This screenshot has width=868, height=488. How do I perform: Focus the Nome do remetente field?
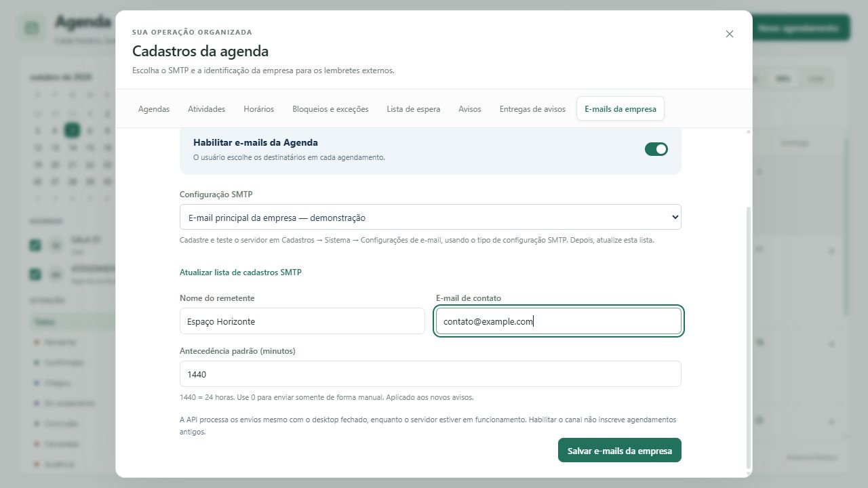[302, 321]
